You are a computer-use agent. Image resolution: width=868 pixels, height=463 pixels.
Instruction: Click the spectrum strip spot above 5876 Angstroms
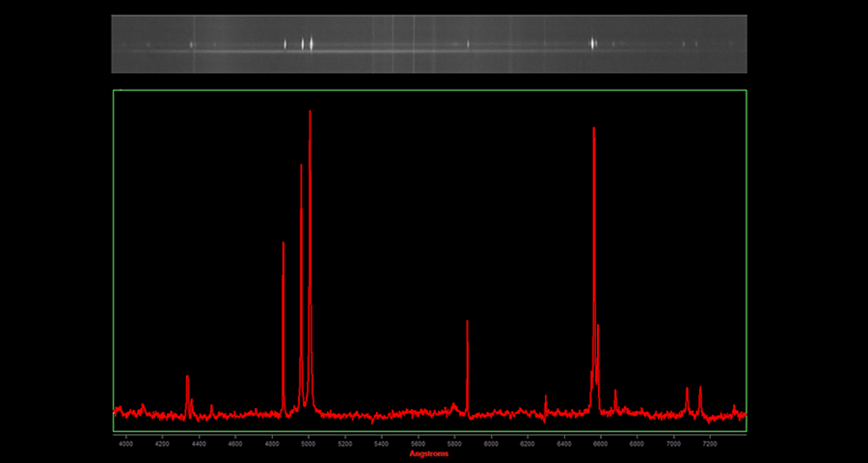pyautogui.click(x=468, y=43)
